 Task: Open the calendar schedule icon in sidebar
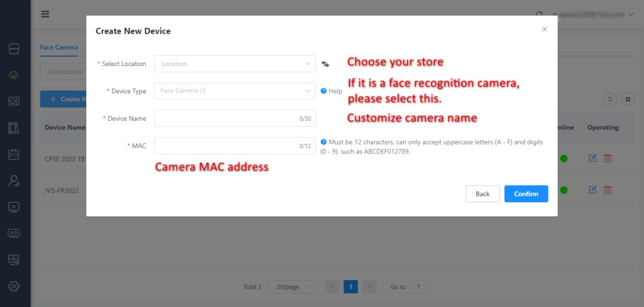pyautogui.click(x=14, y=154)
